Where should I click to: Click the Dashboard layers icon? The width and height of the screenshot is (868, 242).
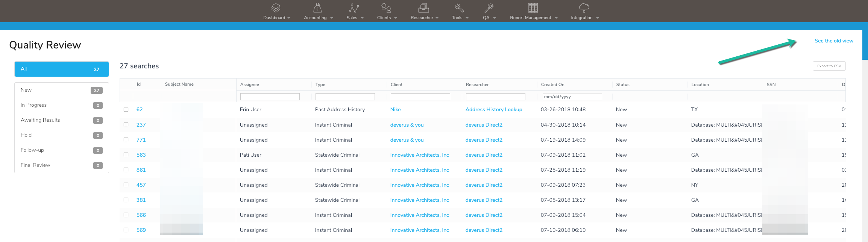point(276,8)
